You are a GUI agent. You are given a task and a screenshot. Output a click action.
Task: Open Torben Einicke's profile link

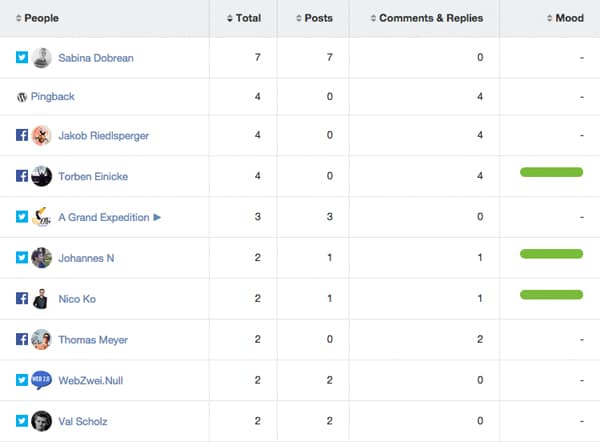[x=93, y=176]
